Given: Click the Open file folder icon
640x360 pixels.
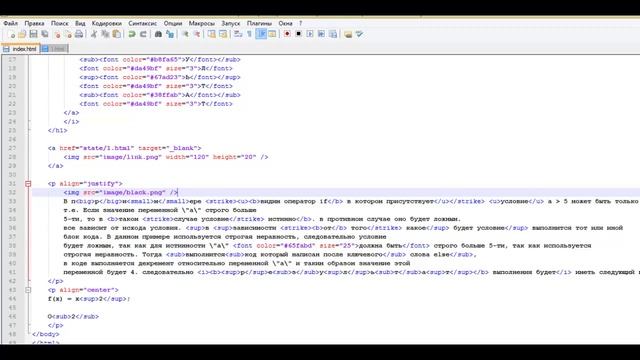Looking at the screenshot, I should click(x=22, y=34).
